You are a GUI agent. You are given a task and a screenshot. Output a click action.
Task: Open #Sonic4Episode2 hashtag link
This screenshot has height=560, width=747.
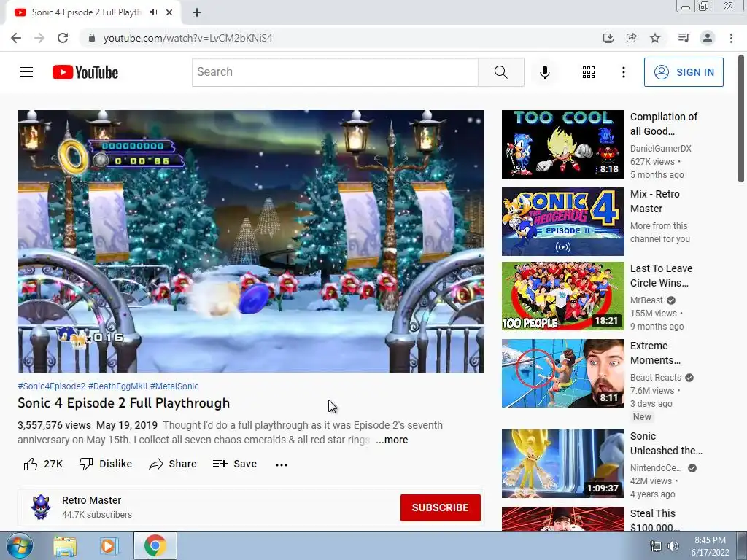pyautogui.click(x=52, y=386)
